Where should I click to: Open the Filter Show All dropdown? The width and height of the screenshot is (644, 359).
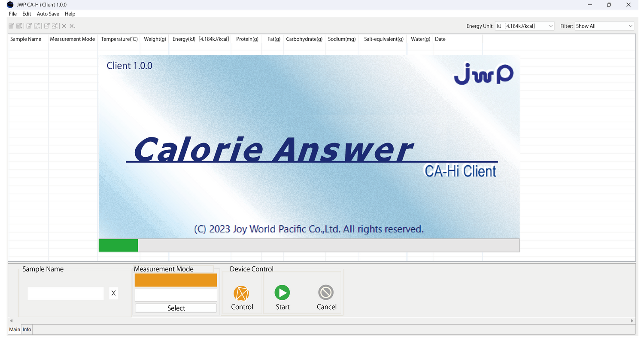(605, 26)
